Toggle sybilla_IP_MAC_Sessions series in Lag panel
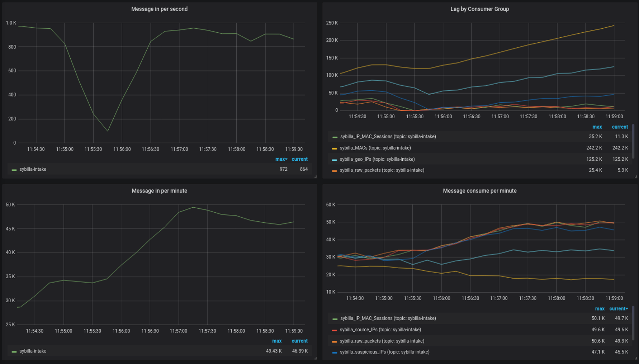This screenshot has height=364, width=639. (388, 137)
